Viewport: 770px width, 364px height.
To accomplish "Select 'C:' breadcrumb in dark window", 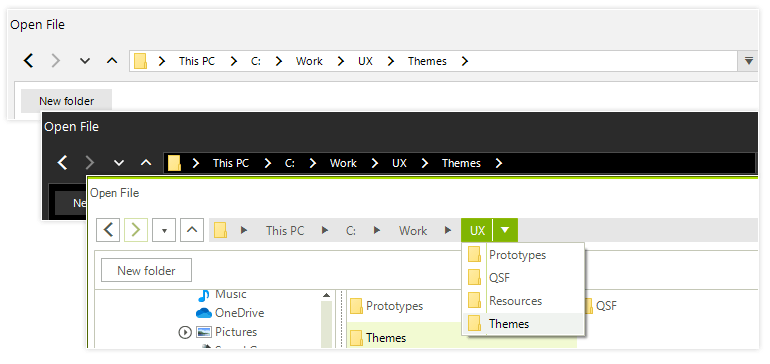I will 290,163.
